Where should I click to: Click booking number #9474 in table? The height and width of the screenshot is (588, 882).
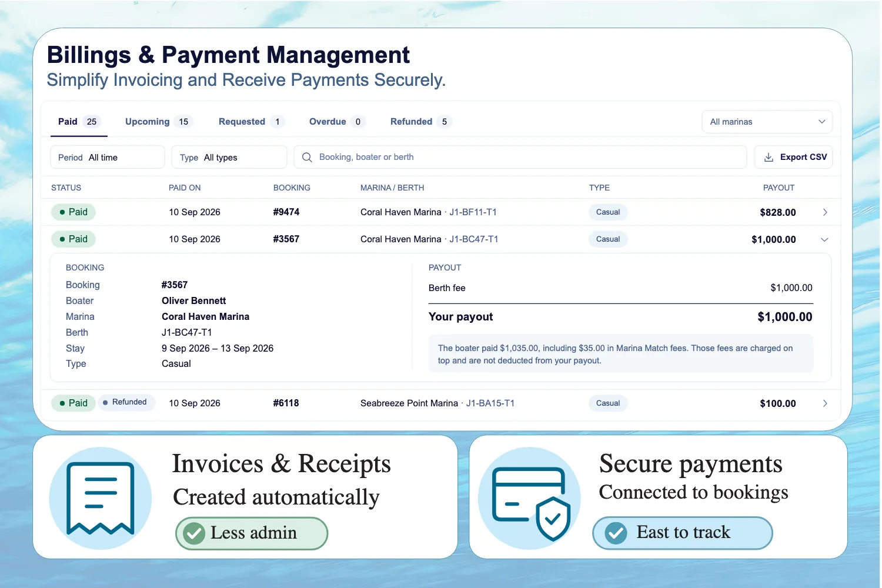pyautogui.click(x=286, y=212)
